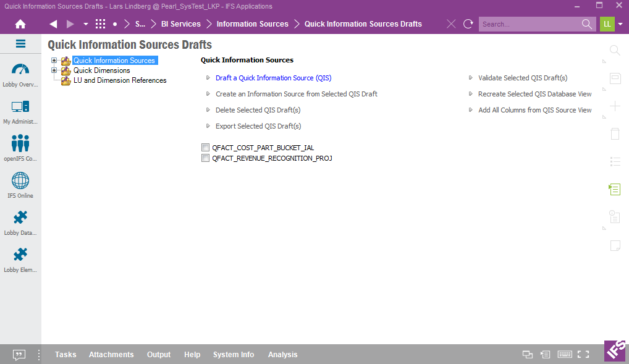Select LU and Dimension References tree item

(x=120, y=80)
